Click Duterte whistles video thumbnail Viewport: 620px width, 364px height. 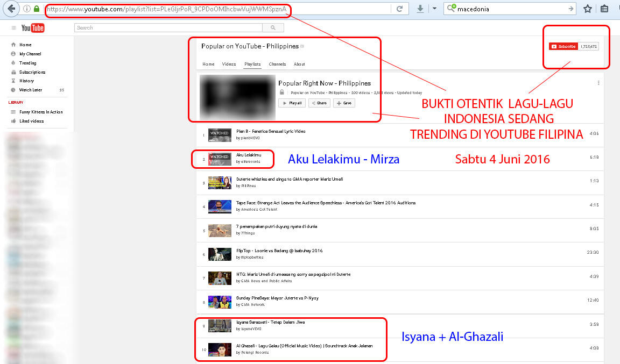point(220,183)
